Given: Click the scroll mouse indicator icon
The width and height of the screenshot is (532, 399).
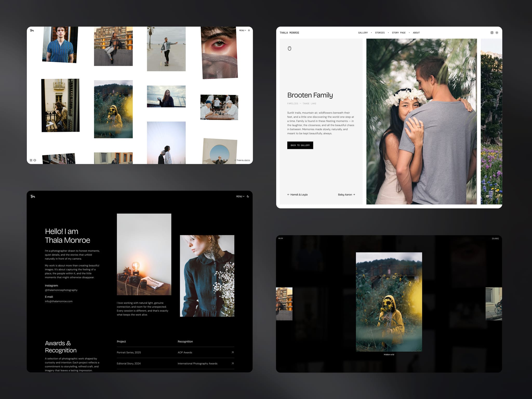Looking at the screenshot, I should click(x=289, y=49).
